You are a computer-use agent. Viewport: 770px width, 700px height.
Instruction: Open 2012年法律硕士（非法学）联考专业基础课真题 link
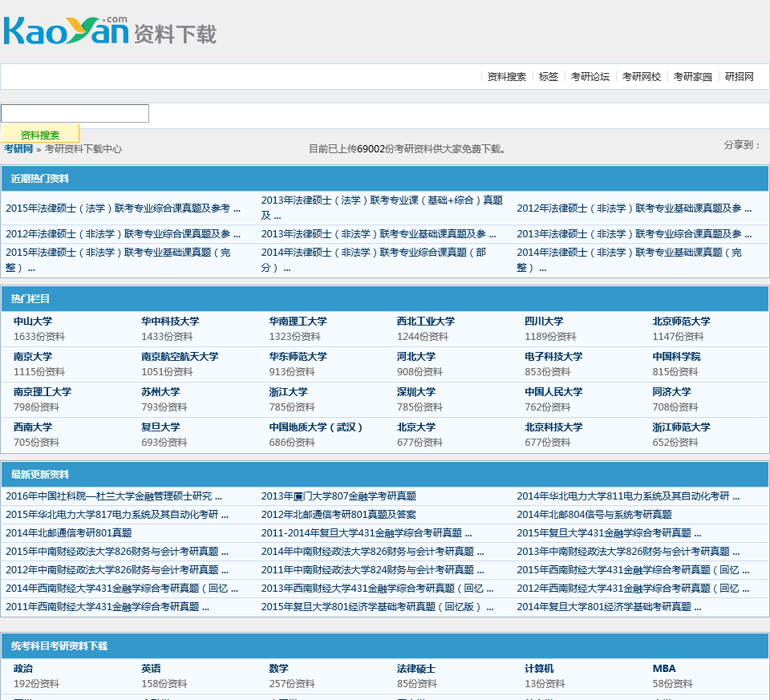634,208
